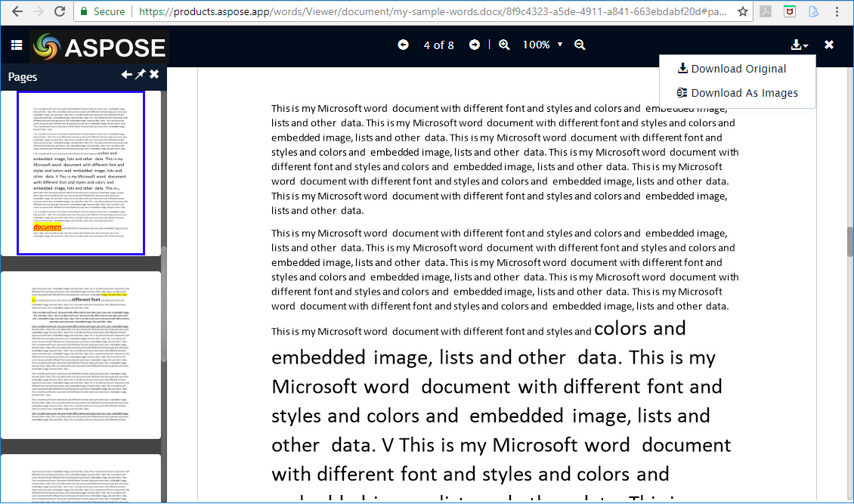
Task: Zoom in with the magnifier plus icon
Action: tap(504, 45)
